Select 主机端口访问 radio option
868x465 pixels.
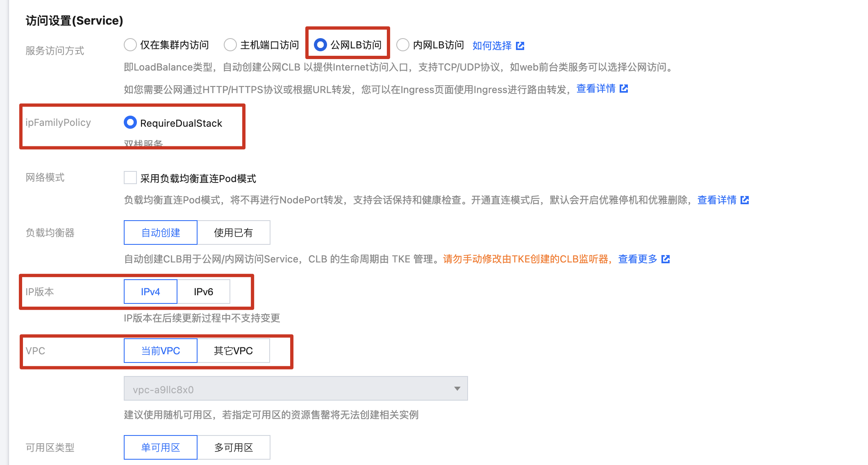pyautogui.click(x=230, y=45)
